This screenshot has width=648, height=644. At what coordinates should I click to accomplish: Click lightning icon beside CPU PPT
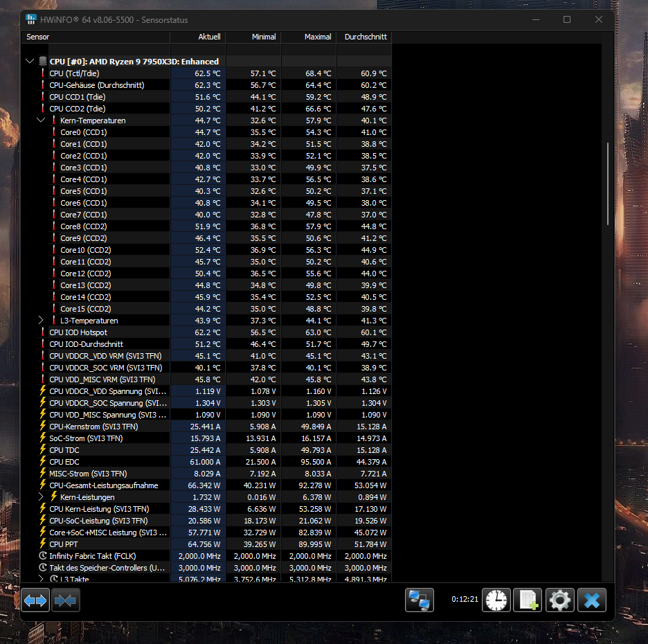42,544
